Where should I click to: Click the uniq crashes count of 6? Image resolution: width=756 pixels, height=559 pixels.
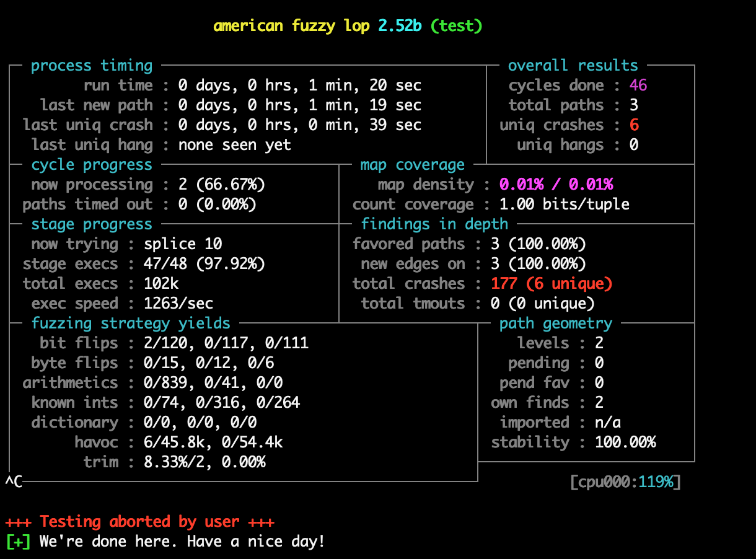633,125
